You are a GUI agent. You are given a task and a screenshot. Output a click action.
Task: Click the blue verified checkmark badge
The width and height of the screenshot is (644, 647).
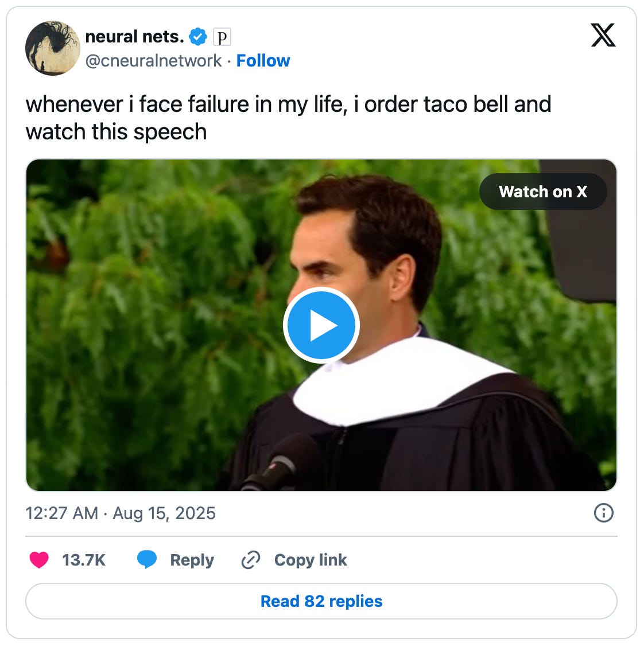click(x=198, y=37)
